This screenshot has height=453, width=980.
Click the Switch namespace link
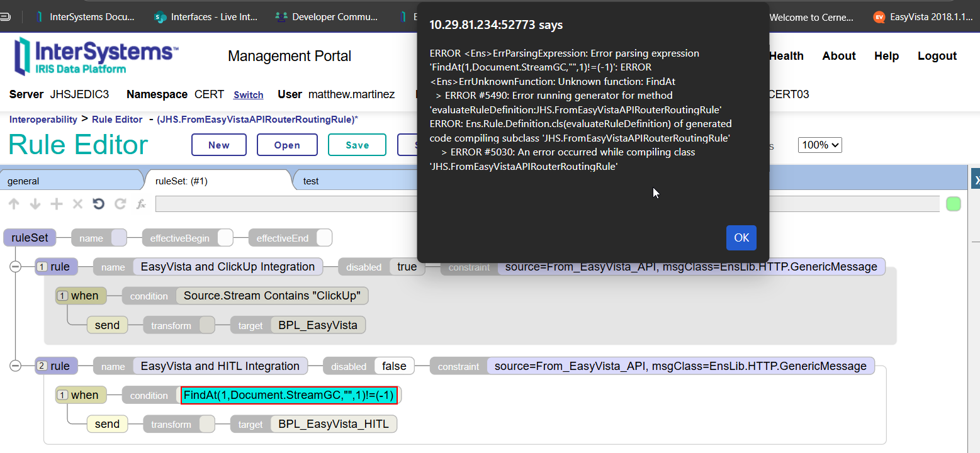click(x=248, y=95)
